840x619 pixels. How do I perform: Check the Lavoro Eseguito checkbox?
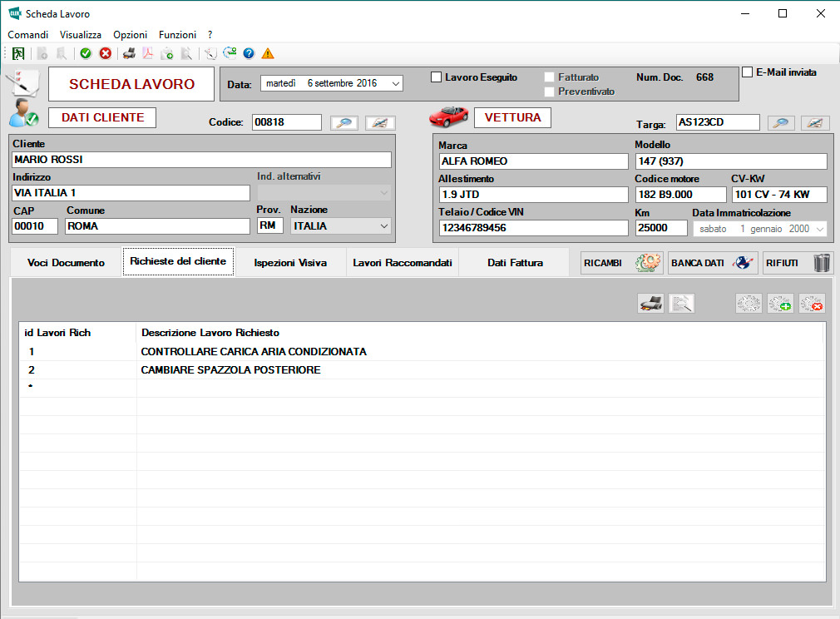pos(437,77)
